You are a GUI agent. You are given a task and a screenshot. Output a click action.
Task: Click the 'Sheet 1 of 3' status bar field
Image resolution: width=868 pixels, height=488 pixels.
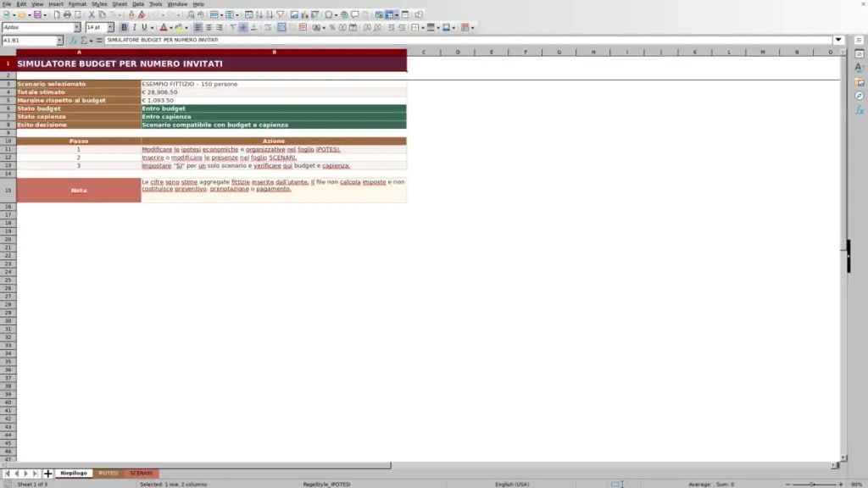click(x=33, y=484)
